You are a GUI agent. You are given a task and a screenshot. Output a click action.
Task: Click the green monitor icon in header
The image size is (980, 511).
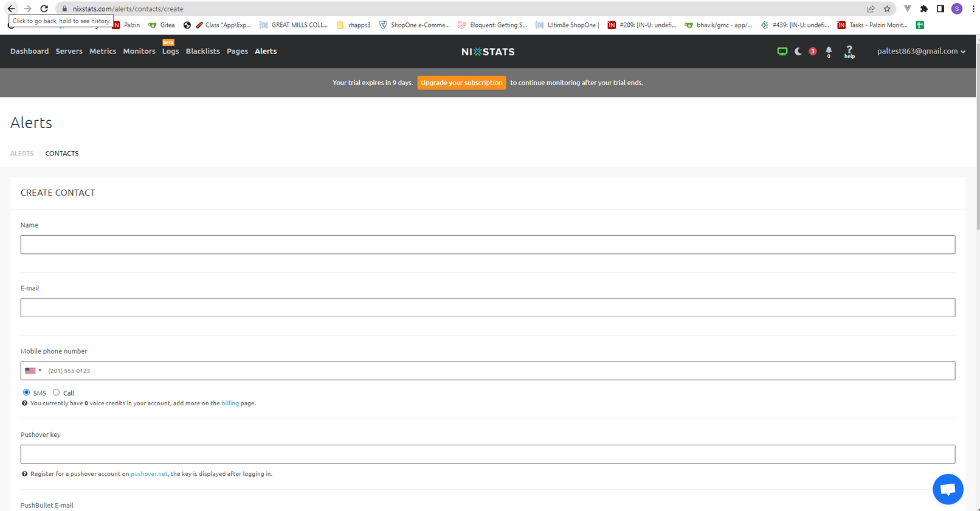(782, 52)
